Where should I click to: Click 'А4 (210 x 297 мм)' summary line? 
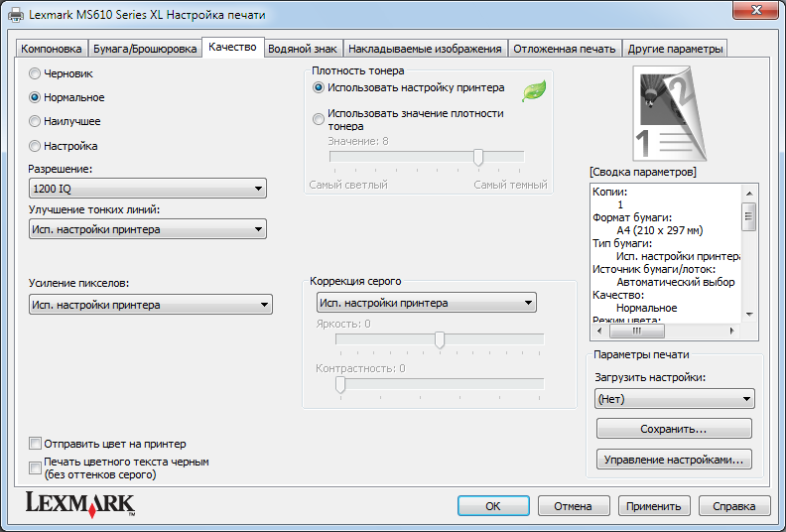[660, 230]
